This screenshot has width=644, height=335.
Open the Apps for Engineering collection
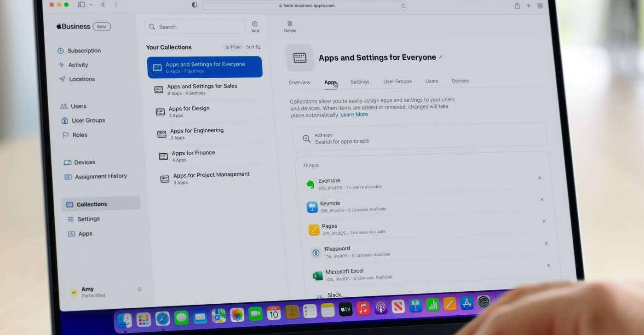coord(210,133)
